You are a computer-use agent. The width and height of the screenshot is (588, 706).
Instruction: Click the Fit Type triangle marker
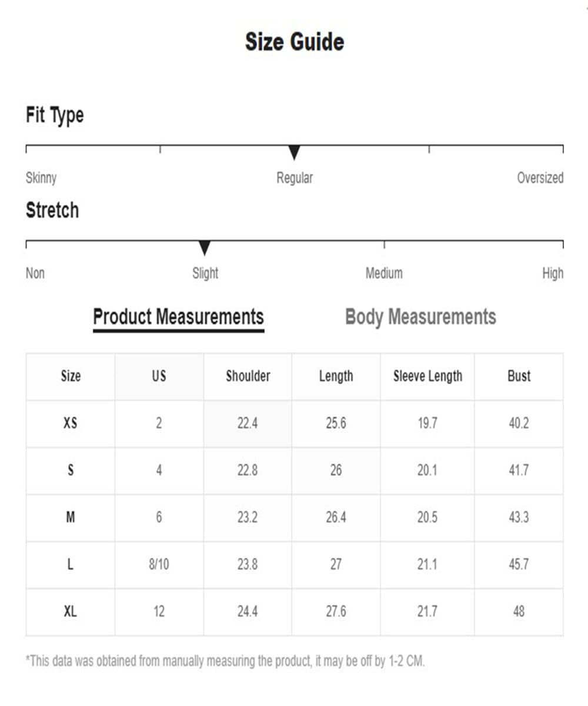click(x=295, y=153)
